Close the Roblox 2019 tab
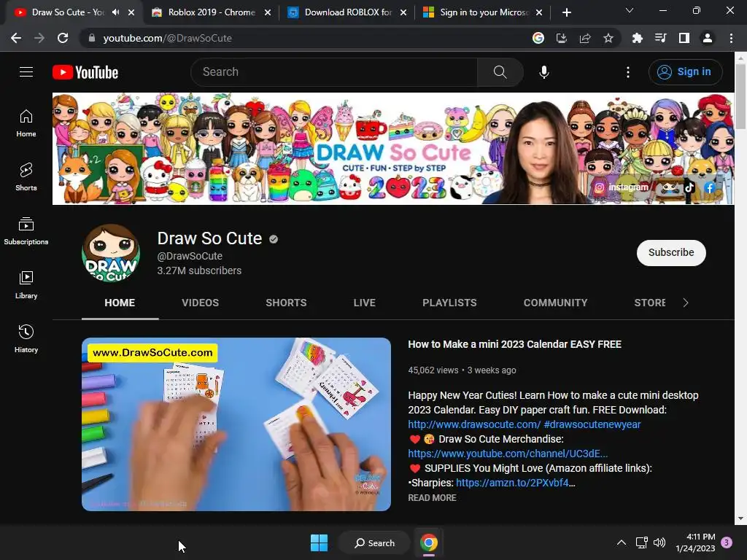 tap(268, 12)
